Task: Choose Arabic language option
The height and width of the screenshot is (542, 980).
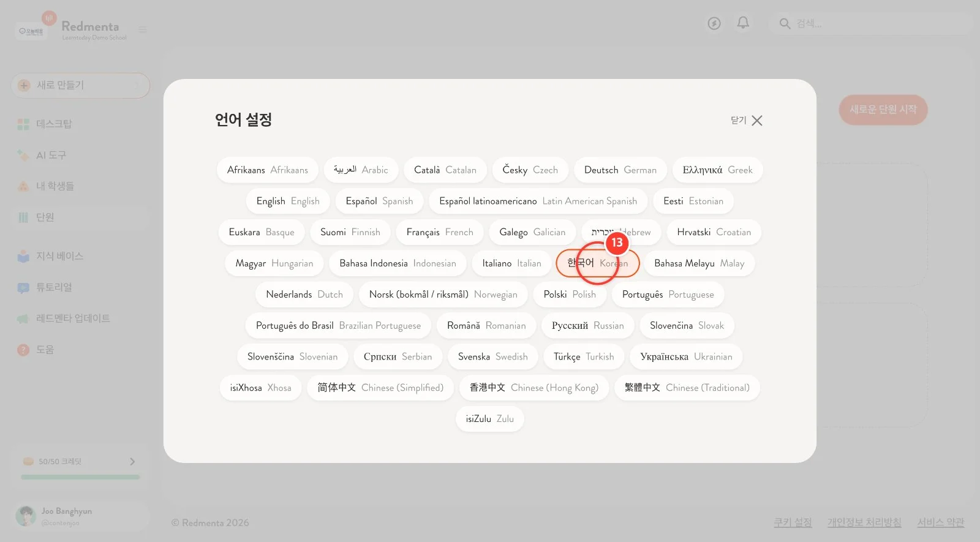Action: coord(361,170)
